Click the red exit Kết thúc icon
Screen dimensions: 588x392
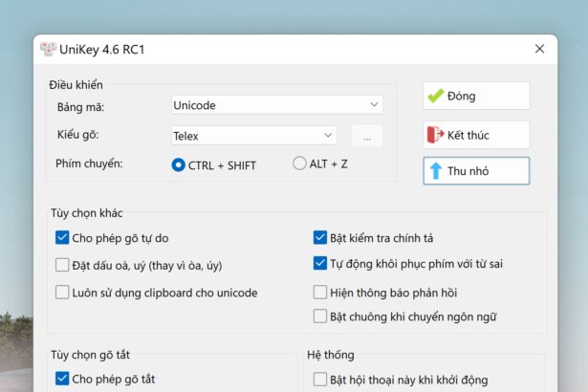[x=435, y=135]
